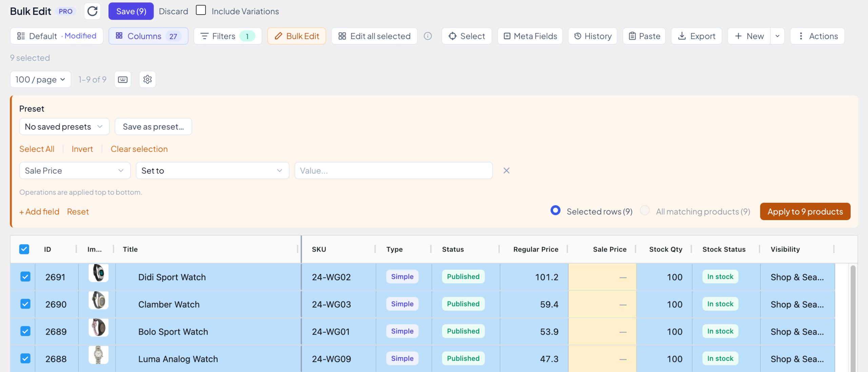Open Meta Fields
Screen dimensions: 868x372
click(x=530, y=36)
